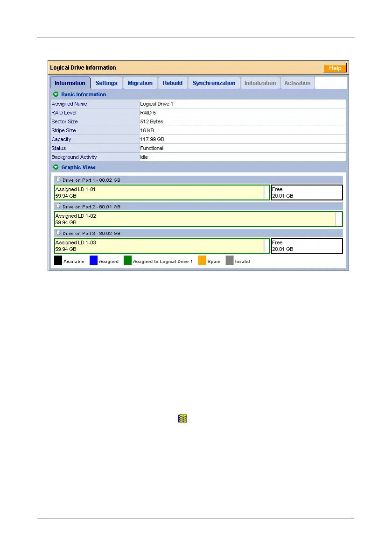Click the '16 KB' stripe size value
Viewport: 392px width, 556px height.
pos(147,130)
